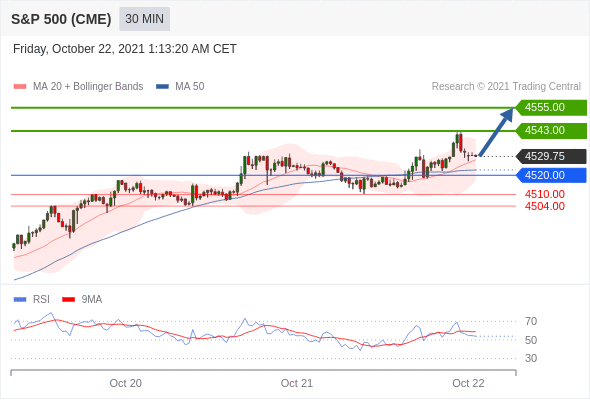Viewport: 590px width, 400px height.
Task: Click the green 4543.00 resistance label
Action: tap(551, 131)
